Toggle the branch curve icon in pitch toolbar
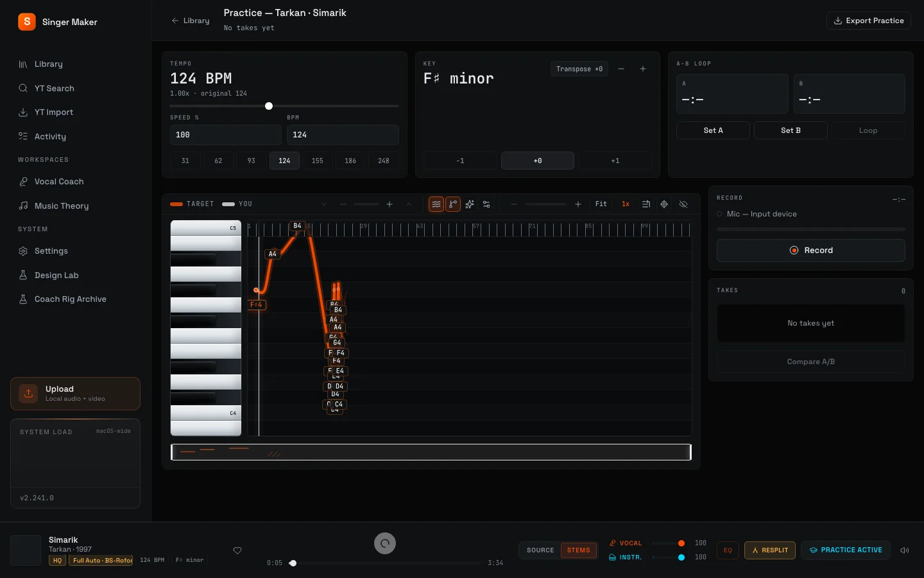Image resolution: width=924 pixels, height=578 pixels. (453, 204)
